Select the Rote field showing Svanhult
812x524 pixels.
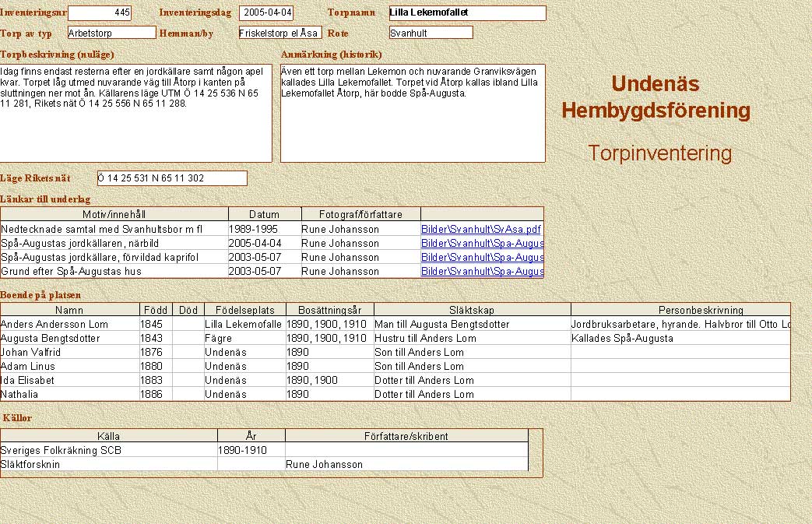(x=431, y=33)
